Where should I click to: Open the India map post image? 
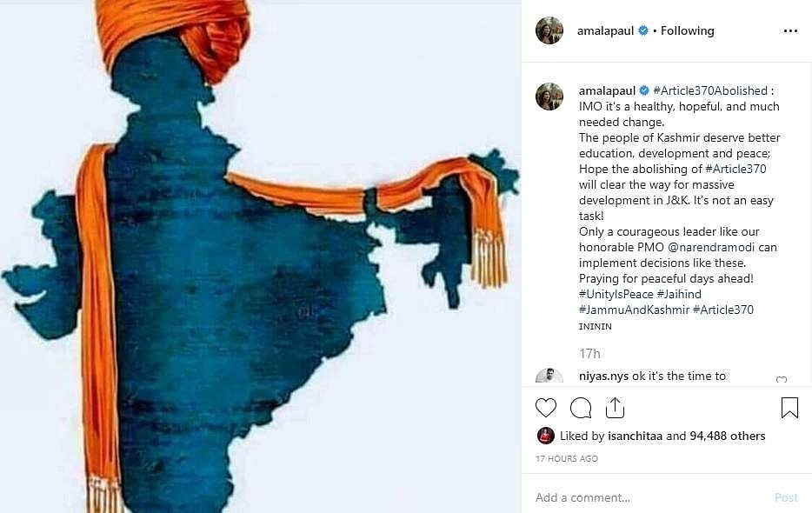pyautogui.click(x=261, y=256)
